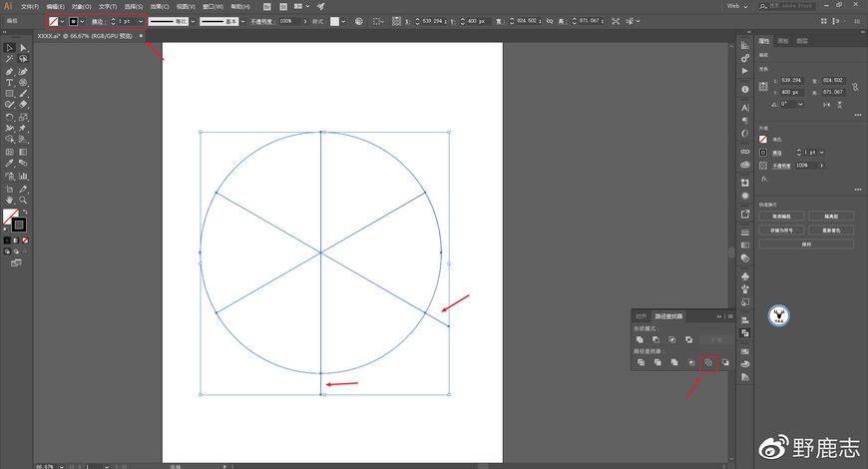The image size is (868, 469).
Task: Click Pathfinder Crop icon
Action: pos(691,362)
